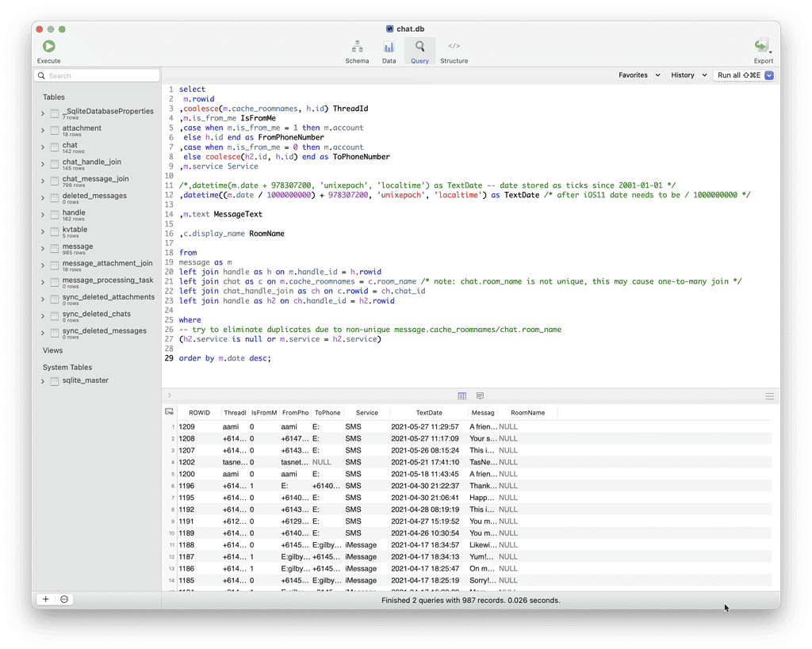Open the Run all options arrow
This screenshot has height=649, width=812.
(x=769, y=75)
